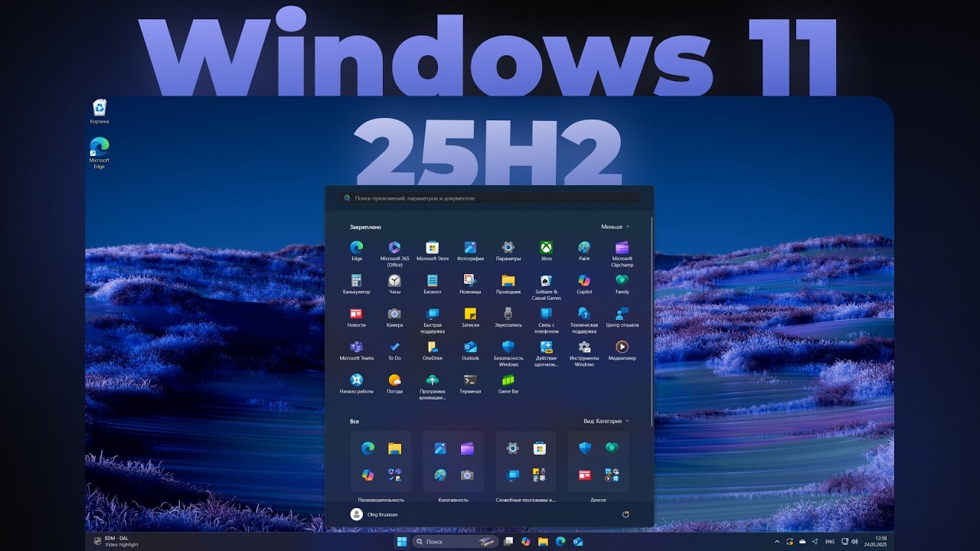Open the Фотографии pinned app

coord(470,251)
